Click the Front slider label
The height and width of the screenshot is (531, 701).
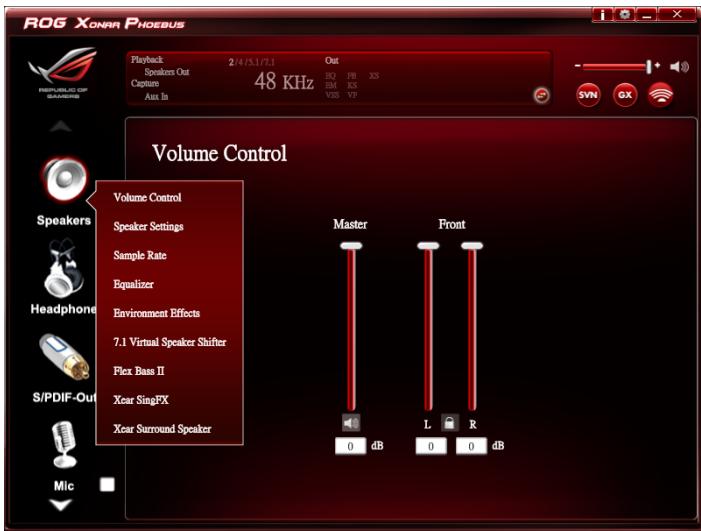click(x=452, y=224)
